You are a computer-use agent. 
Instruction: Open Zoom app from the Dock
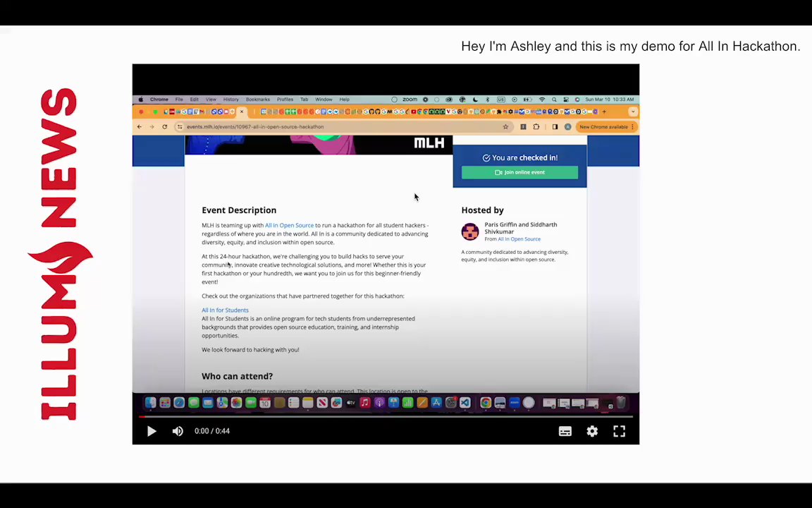pyautogui.click(x=515, y=402)
